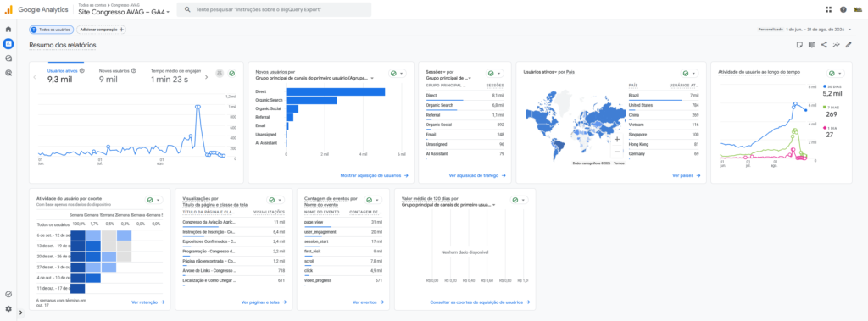Image resolution: width=868 pixels, height=321 pixels.
Task: Customize report with the pencil icon
Action: tap(848, 45)
